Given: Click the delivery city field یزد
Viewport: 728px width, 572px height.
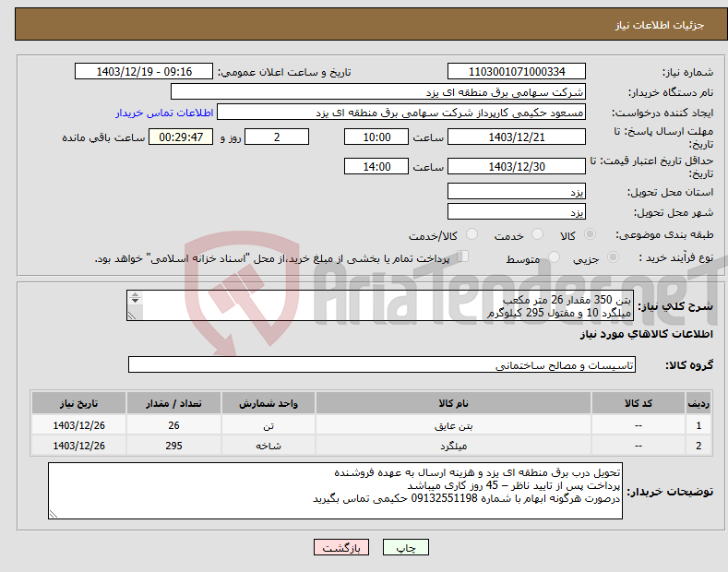Looking at the screenshot, I should pyautogui.click(x=517, y=211).
